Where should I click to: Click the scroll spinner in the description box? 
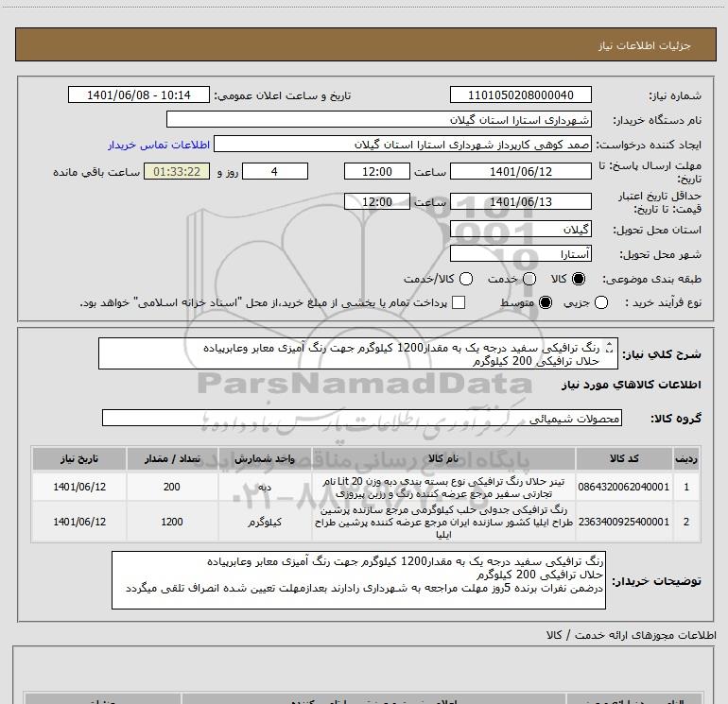pyautogui.click(x=610, y=347)
